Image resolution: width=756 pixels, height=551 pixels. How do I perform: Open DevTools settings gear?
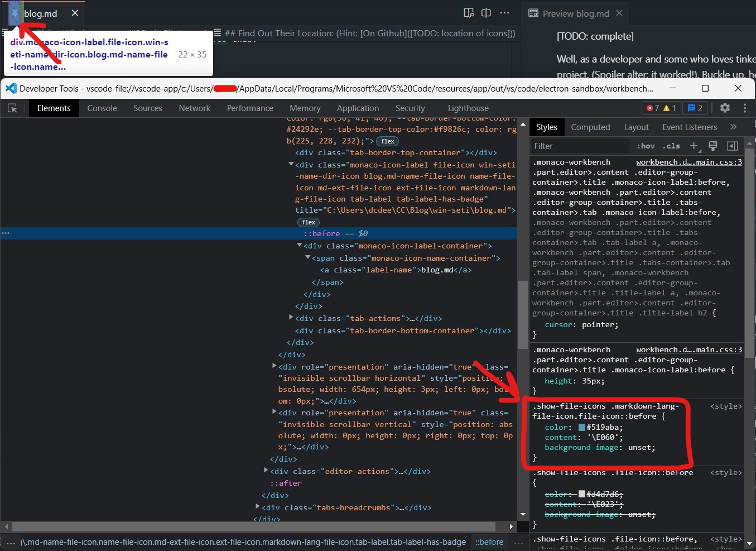725,108
